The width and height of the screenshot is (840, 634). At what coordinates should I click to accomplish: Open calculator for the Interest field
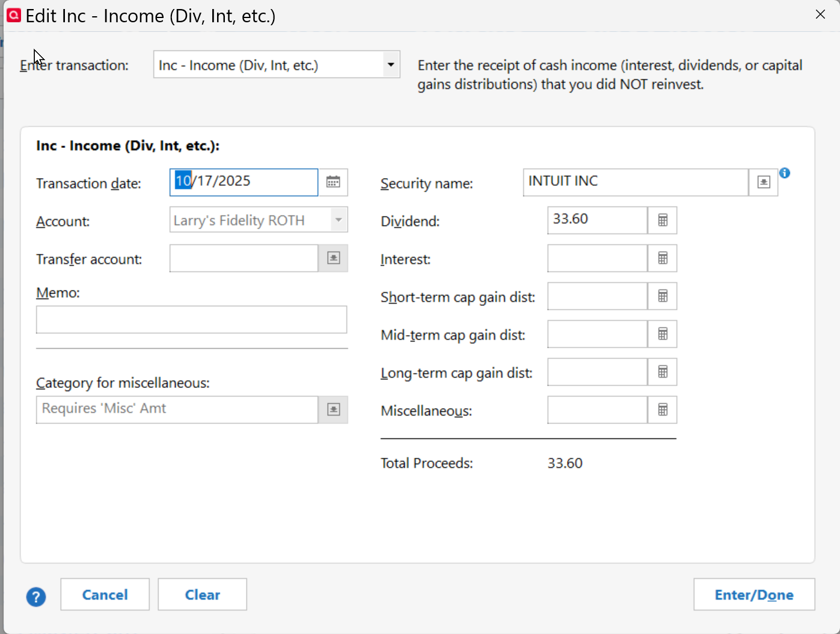[x=663, y=258]
